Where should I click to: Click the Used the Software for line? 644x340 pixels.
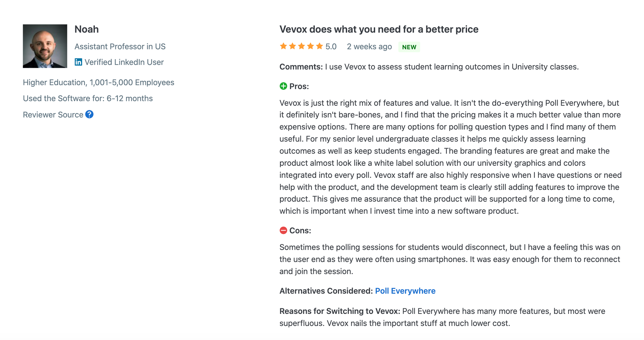point(88,99)
